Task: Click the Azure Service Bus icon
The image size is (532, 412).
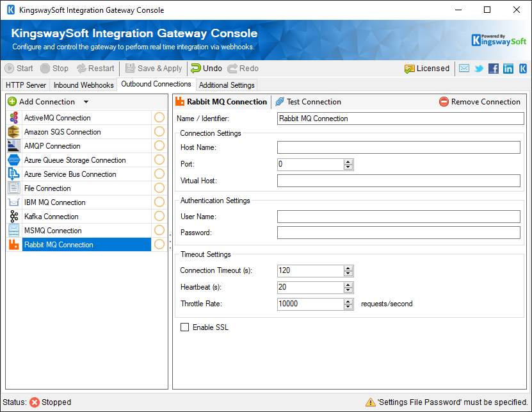Action: pos(14,174)
